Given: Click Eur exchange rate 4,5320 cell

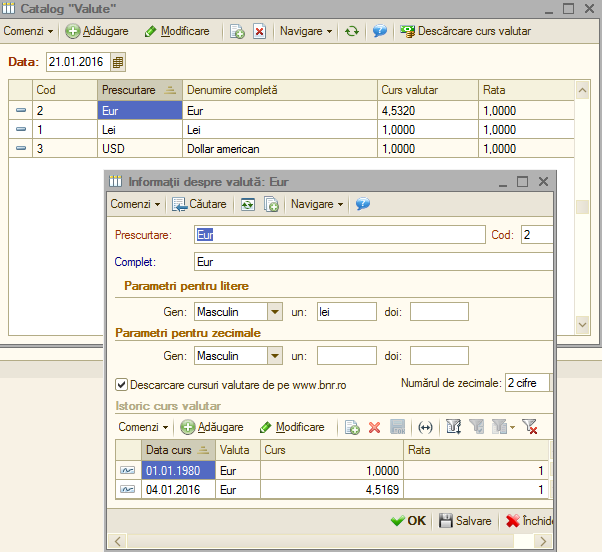Looking at the screenshot, I should click(x=428, y=111).
